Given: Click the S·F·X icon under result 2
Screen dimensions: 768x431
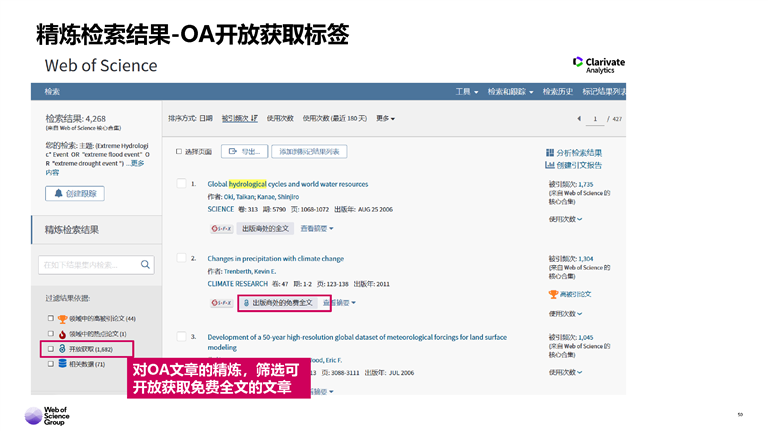Looking at the screenshot, I should click(221, 303).
